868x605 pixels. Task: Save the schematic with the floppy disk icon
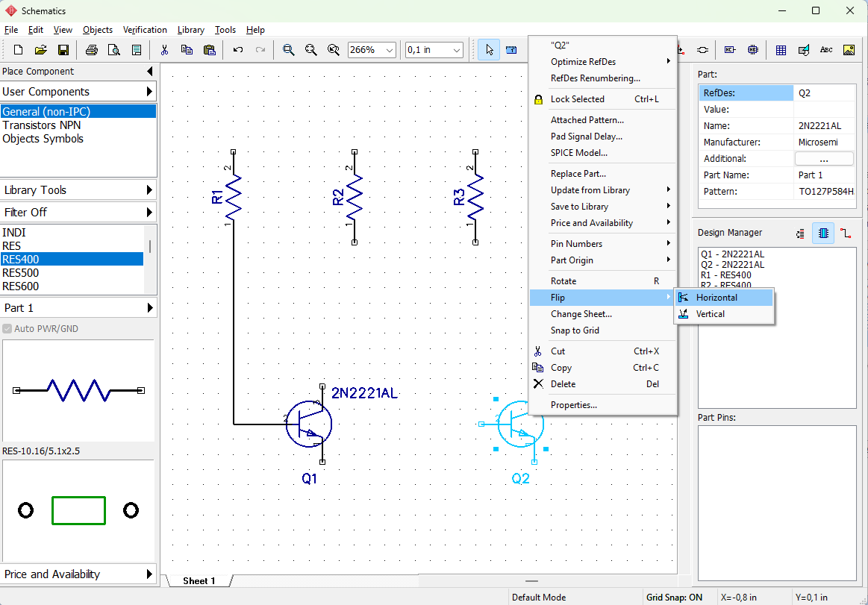(63, 50)
